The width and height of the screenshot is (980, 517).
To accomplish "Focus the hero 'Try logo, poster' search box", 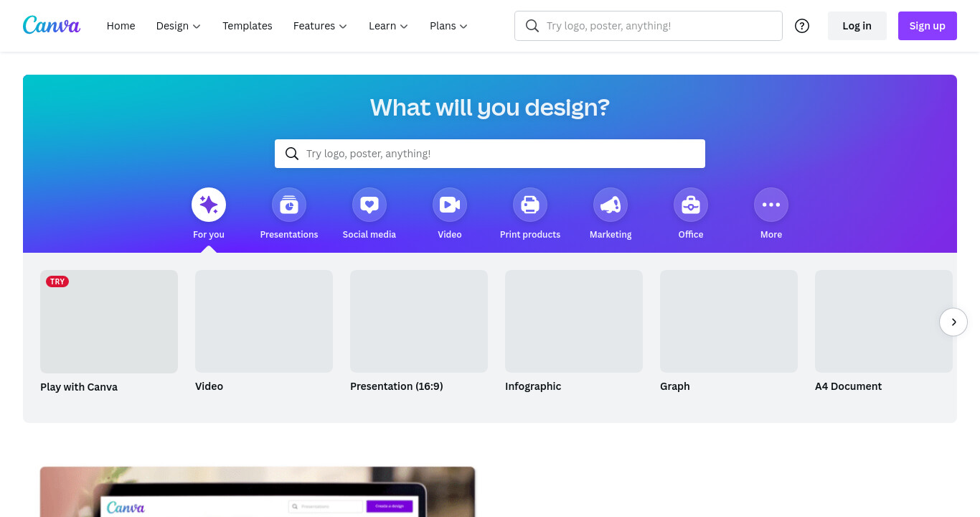I will click(490, 154).
